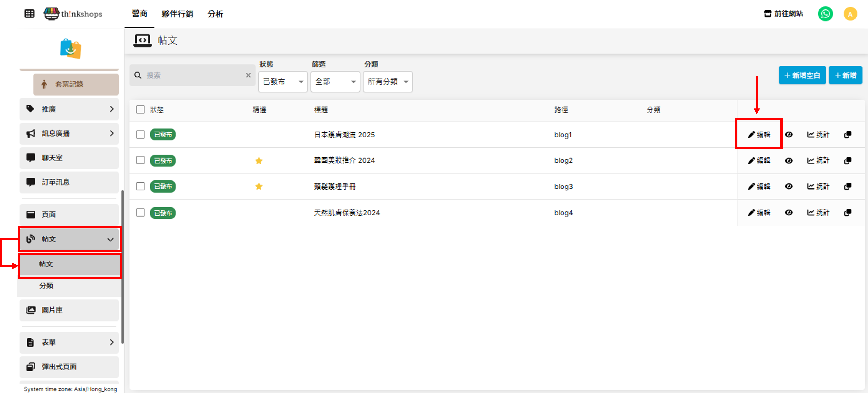This screenshot has width=868, height=393.
Task: Open 圖片庫 image library in sidebar
Action: click(69, 310)
